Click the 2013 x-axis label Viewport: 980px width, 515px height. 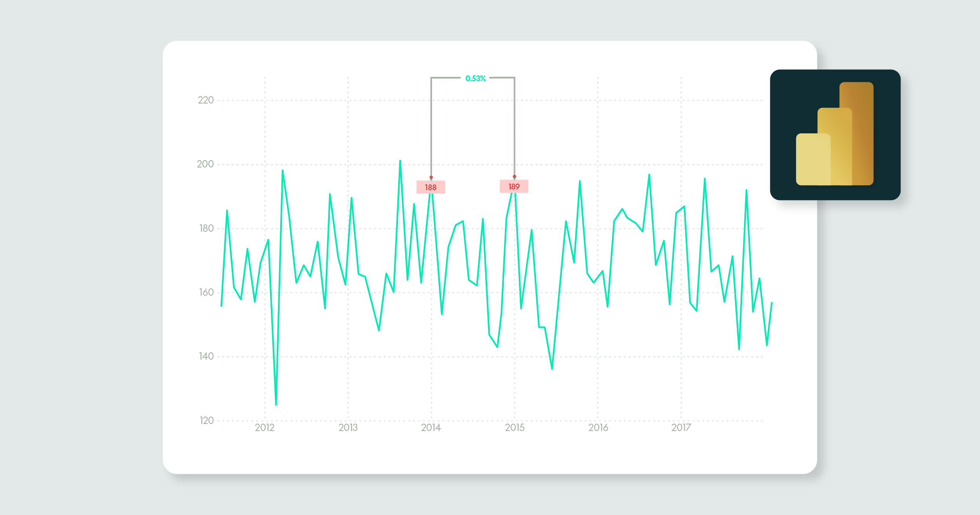pyautogui.click(x=348, y=428)
